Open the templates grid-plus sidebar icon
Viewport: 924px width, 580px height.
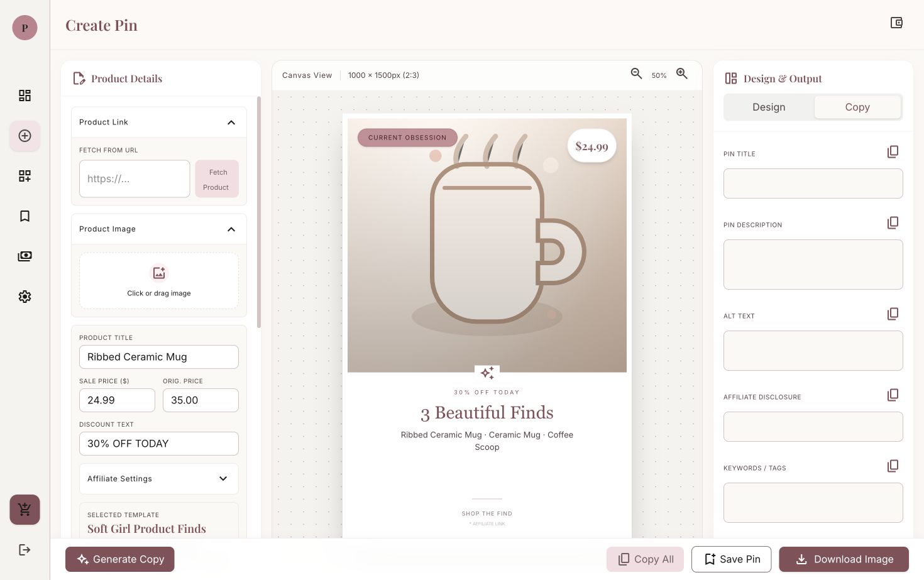pyautogui.click(x=25, y=176)
